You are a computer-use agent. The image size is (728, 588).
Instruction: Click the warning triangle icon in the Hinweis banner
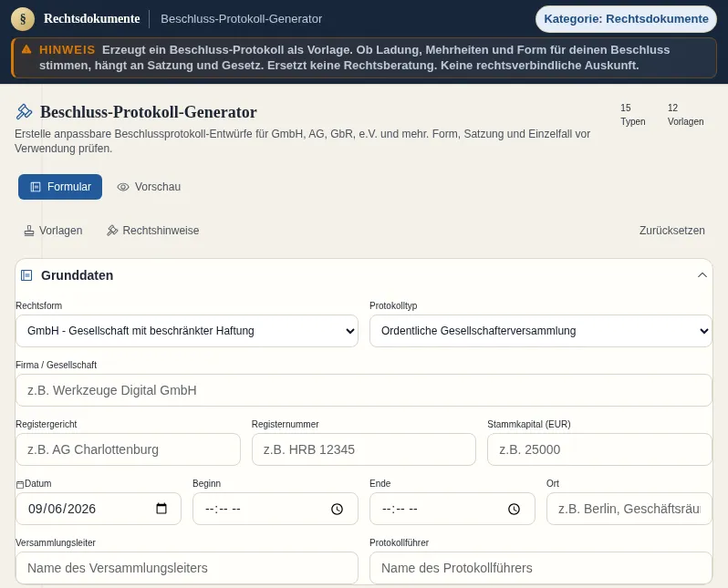coord(26,49)
